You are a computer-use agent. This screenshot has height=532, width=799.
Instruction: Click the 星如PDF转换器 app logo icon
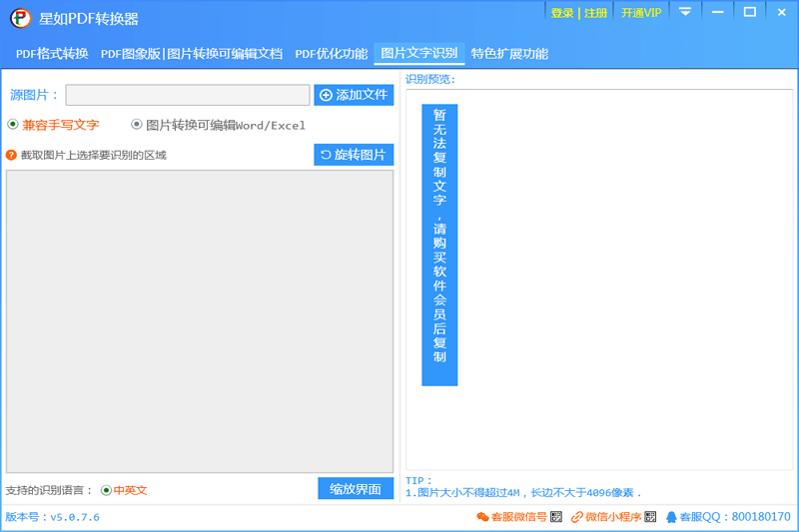(x=21, y=18)
